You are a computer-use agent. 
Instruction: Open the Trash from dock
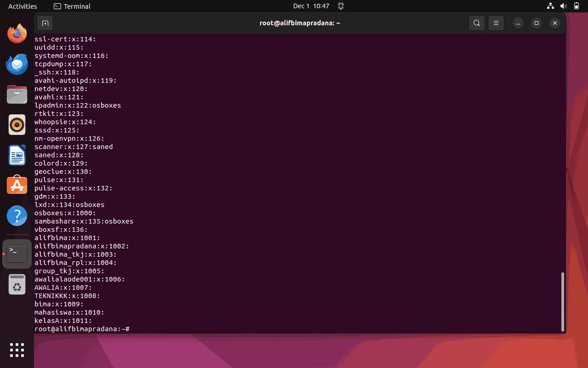coord(17,284)
